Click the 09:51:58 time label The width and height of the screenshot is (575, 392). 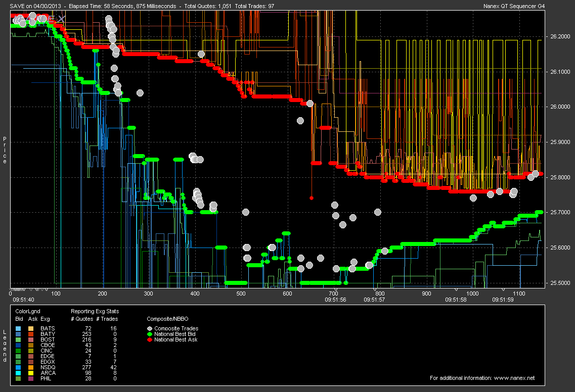pyautogui.click(x=456, y=300)
